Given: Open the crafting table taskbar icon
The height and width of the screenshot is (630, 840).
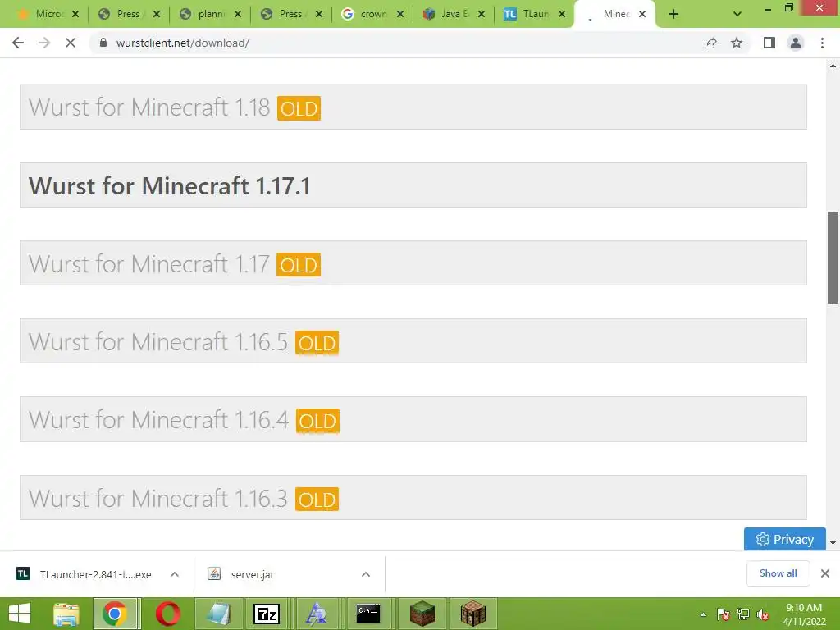Looking at the screenshot, I should pyautogui.click(x=473, y=614).
